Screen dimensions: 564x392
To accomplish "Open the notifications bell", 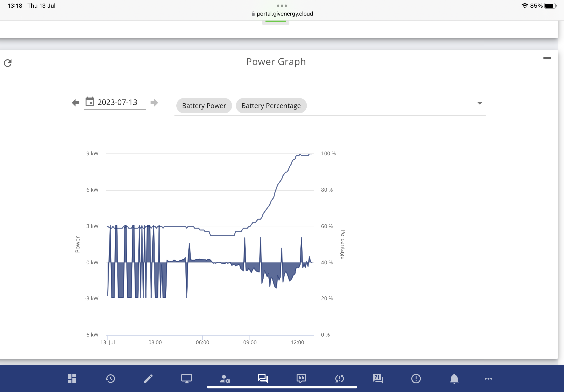I will [454, 378].
